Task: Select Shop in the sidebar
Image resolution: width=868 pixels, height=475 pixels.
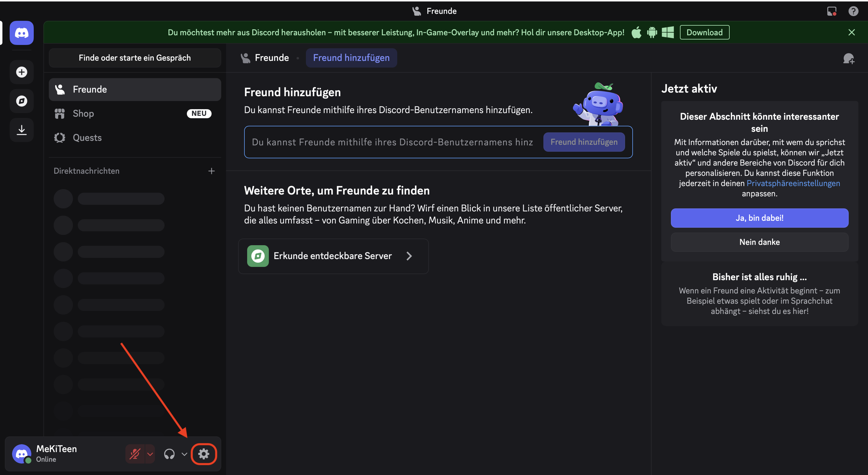Action: [x=83, y=114]
